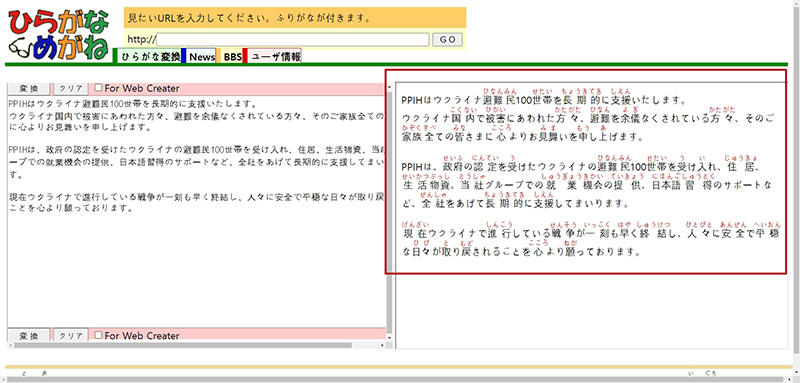Click the bottom クリア button
This screenshot has width=800, height=383.
[x=71, y=336]
